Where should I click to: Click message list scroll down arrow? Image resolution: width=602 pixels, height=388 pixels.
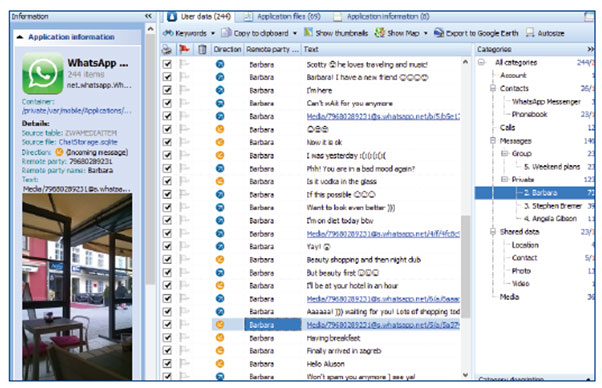pyautogui.click(x=465, y=375)
